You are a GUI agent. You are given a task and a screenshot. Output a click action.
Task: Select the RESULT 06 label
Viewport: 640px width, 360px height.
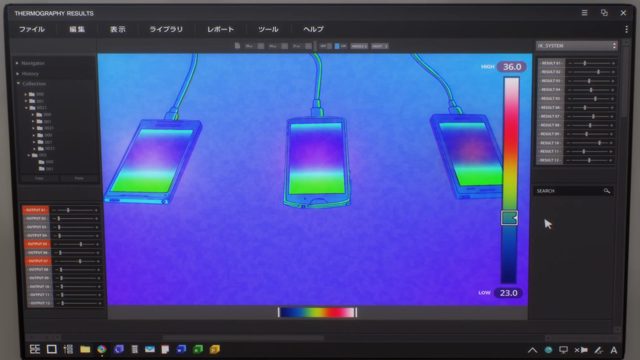coord(550,107)
